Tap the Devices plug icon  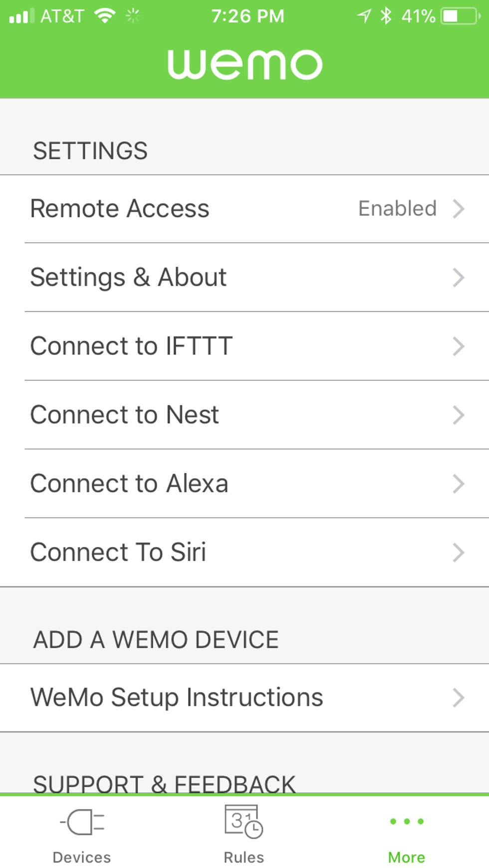click(82, 822)
